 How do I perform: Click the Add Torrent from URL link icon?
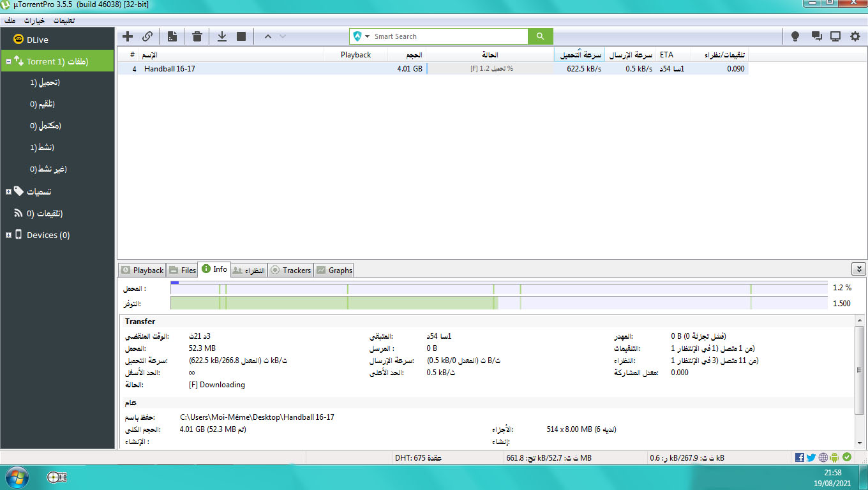(x=147, y=36)
